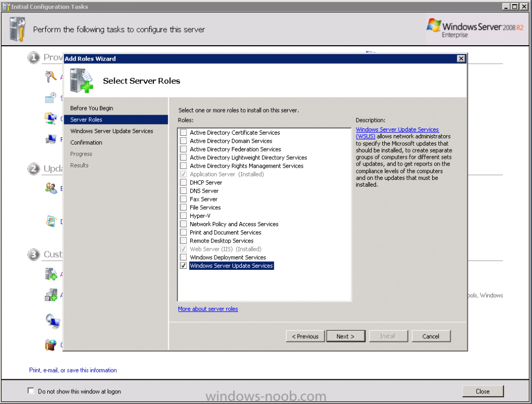Click the Windows Firewall icon
This screenshot has width=532, height=404.
[51, 345]
